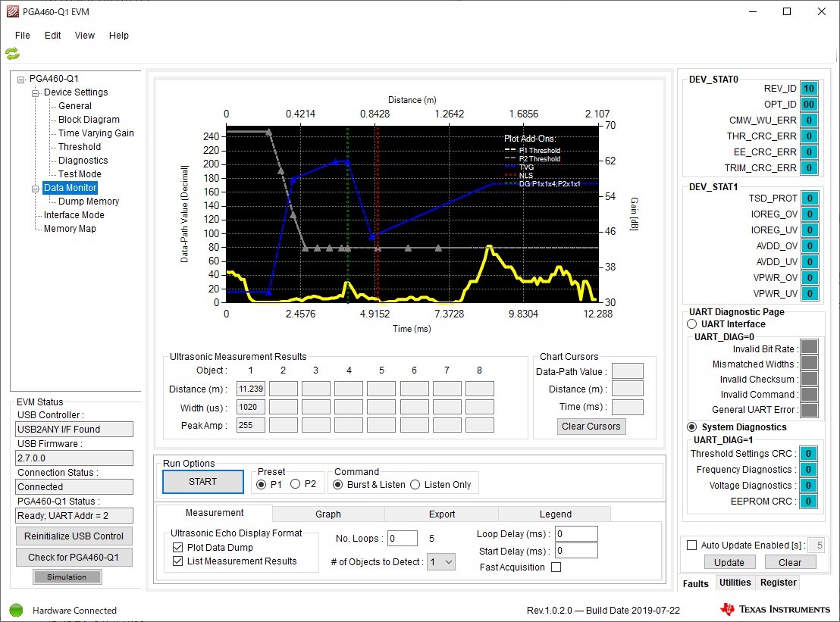Open Interface Mode tree item
Screen dimensions: 840x622
tap(74, 214)
